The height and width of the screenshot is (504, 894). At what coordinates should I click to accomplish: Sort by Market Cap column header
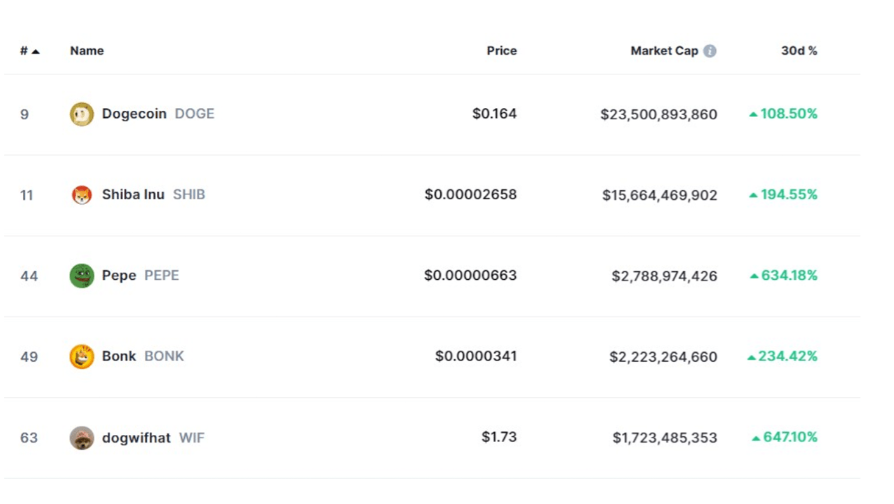click(664, 51)
